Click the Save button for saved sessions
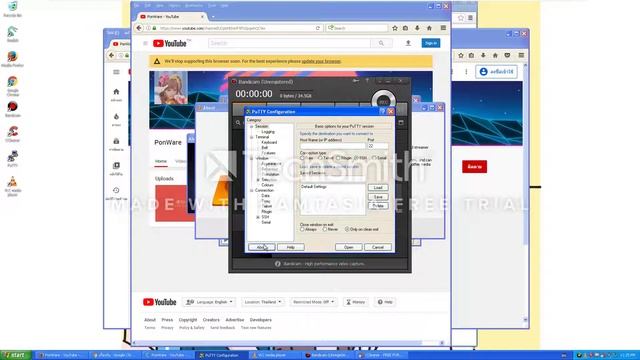This screenshot has width=640, height=360. tap(378, 197)
